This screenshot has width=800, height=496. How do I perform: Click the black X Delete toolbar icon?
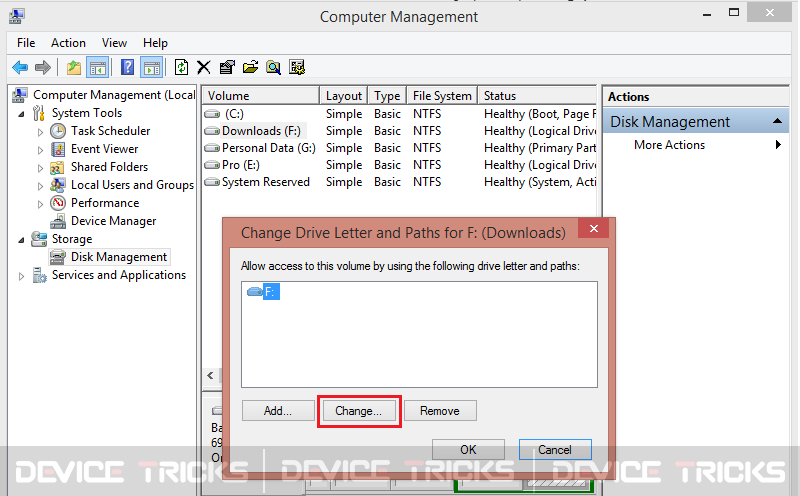204,67
